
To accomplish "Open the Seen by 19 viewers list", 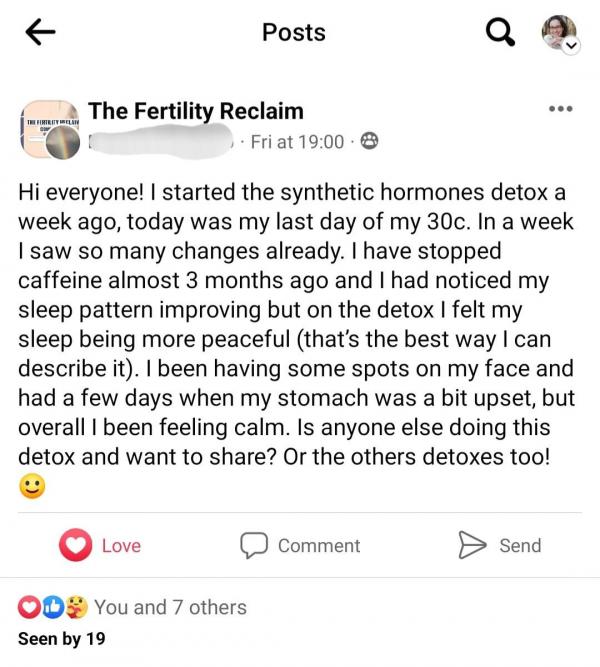I will [61, 638].
